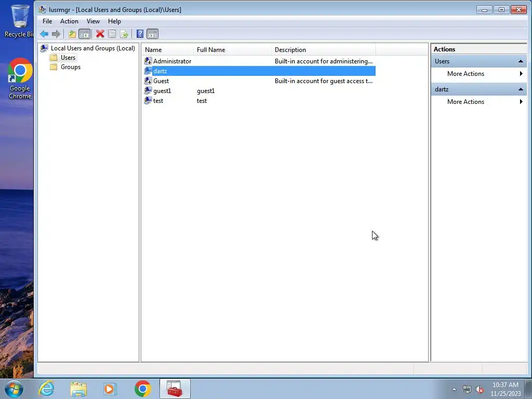Viewport: 532px width, 399px height.
Task: Open the File menu
Action: click(x=47, y=21)
